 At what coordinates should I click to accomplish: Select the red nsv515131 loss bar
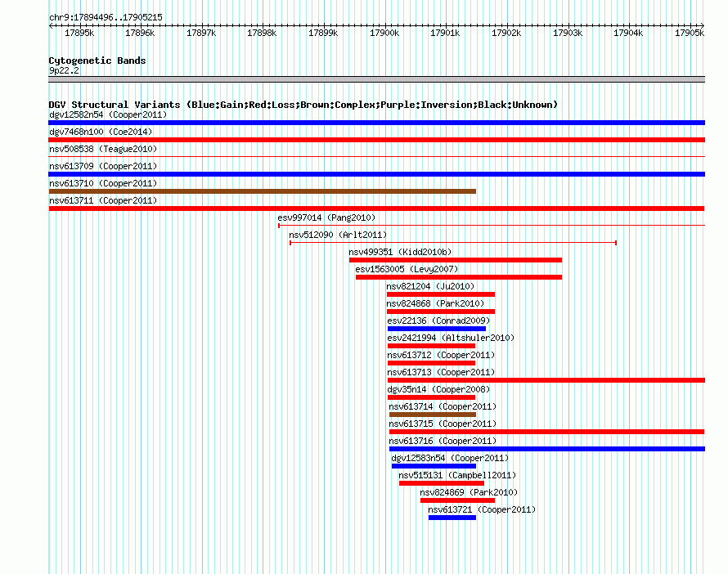[x=442, y=483]
